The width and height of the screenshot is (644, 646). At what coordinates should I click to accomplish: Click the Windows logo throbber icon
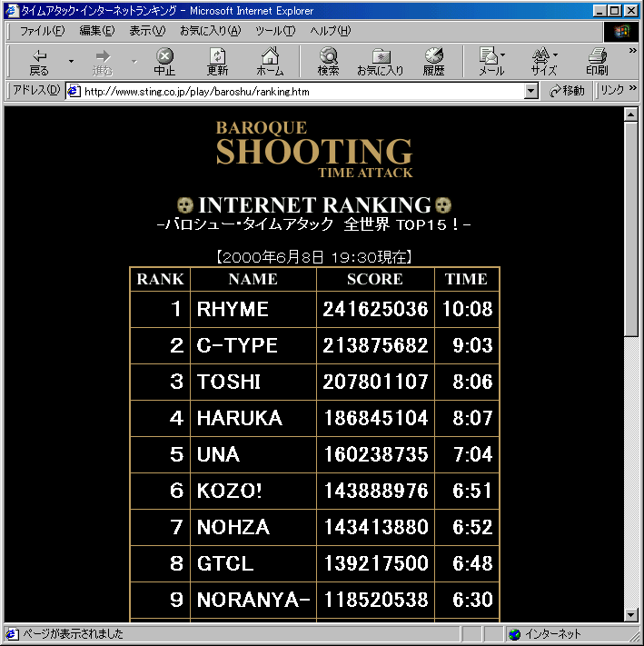(x=621, y=31)
